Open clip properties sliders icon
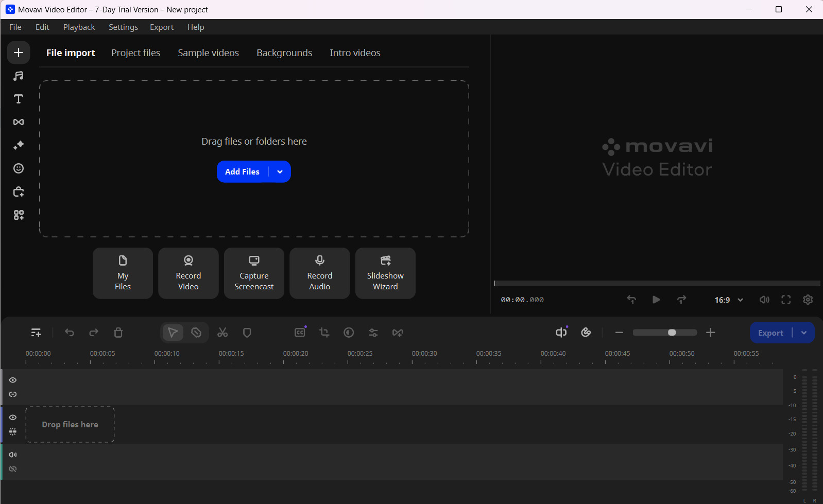This screenshot has height=504, width=823. click(373, 333)
